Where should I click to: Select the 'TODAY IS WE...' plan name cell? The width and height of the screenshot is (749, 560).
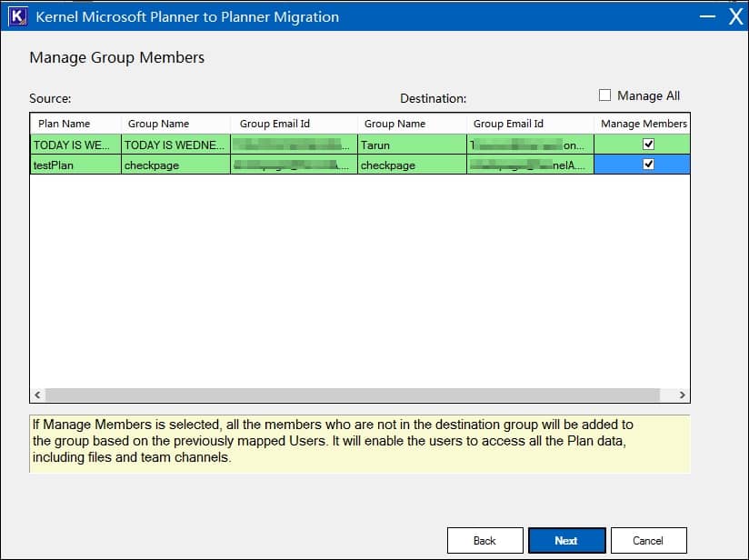75,145
